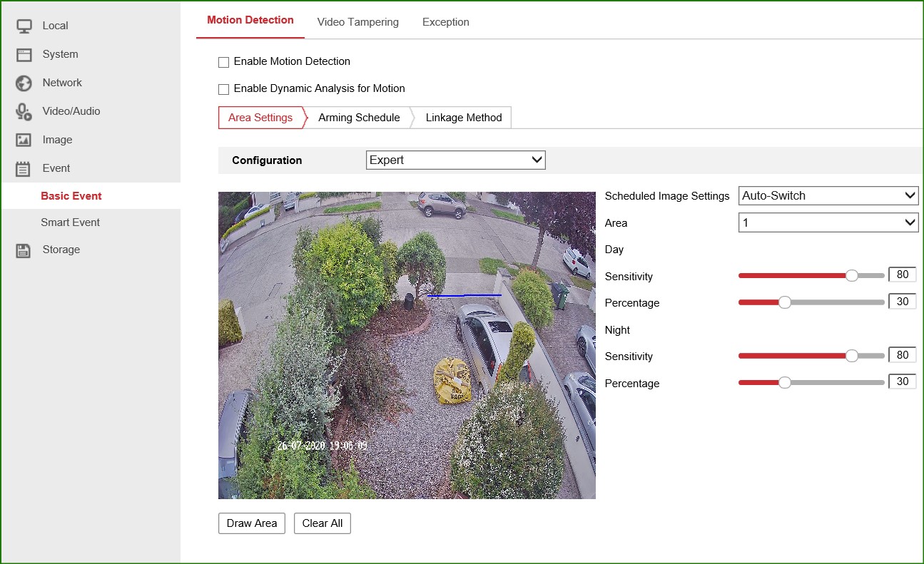
Task: Open the Area number dropdown
Action: pyautogui.click(x=828, y=223)
